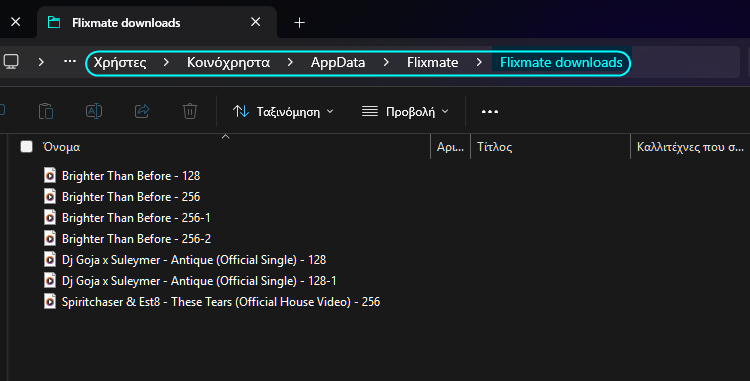
Task: Switch to the Flixmate downloads tab
Action: click(126, 22)
